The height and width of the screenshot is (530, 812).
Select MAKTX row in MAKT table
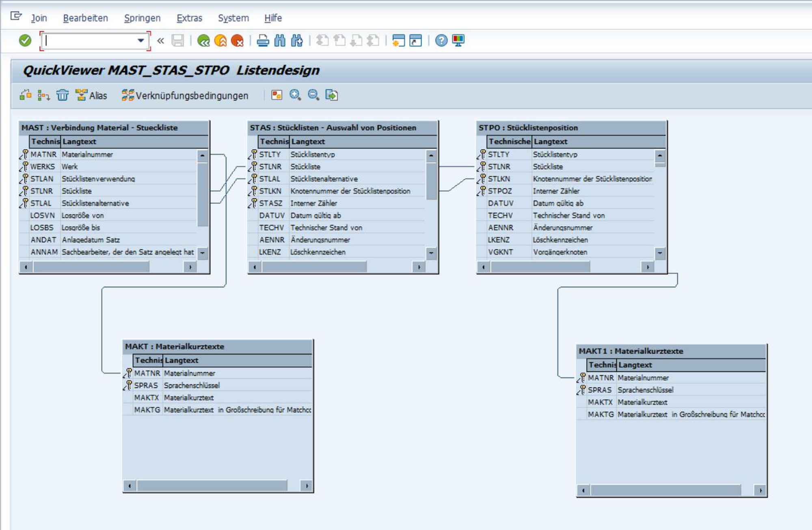point(218,398)
